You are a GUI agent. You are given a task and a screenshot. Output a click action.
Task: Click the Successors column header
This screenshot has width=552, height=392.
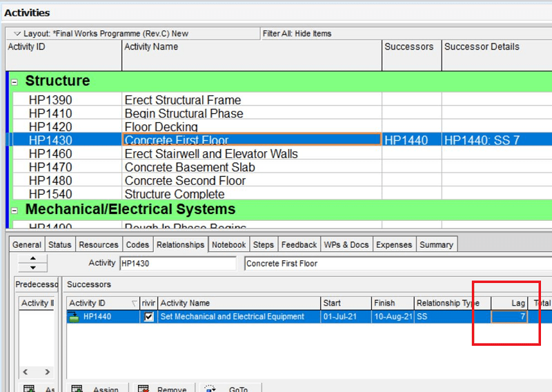(x=411, y=55)
